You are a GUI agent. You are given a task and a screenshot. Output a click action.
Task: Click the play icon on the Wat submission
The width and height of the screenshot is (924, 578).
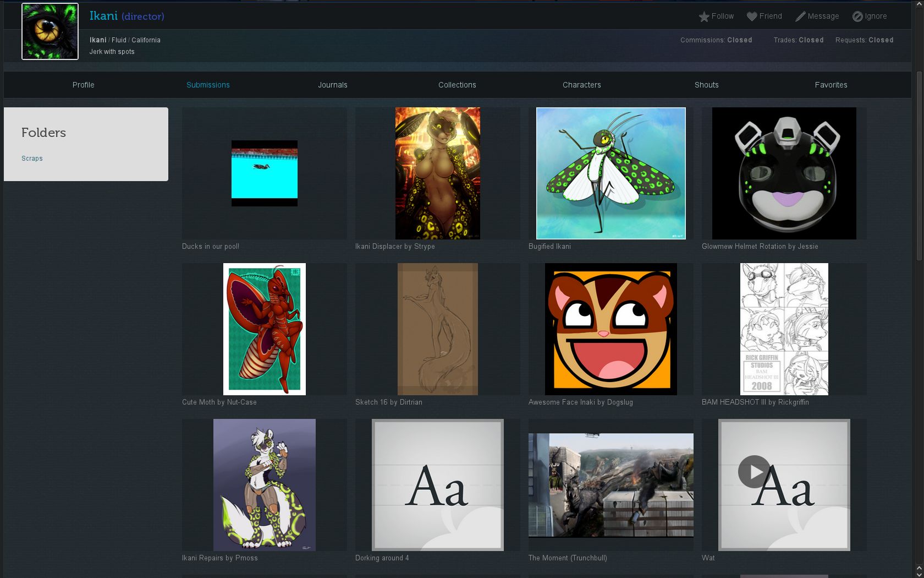755,472
